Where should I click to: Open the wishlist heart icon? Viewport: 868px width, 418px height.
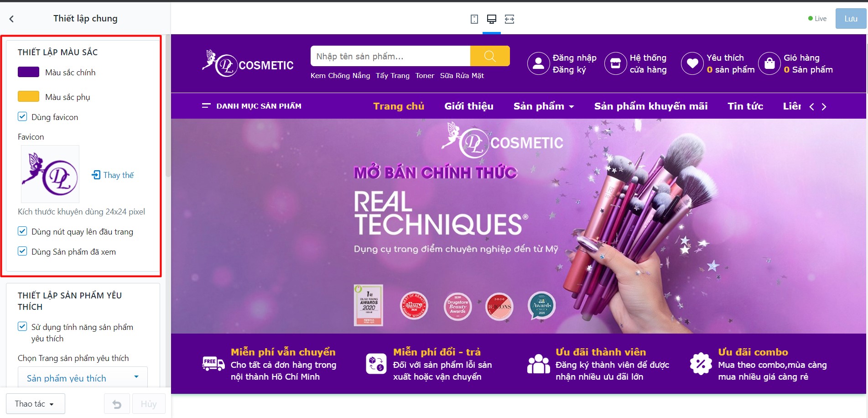692,63
